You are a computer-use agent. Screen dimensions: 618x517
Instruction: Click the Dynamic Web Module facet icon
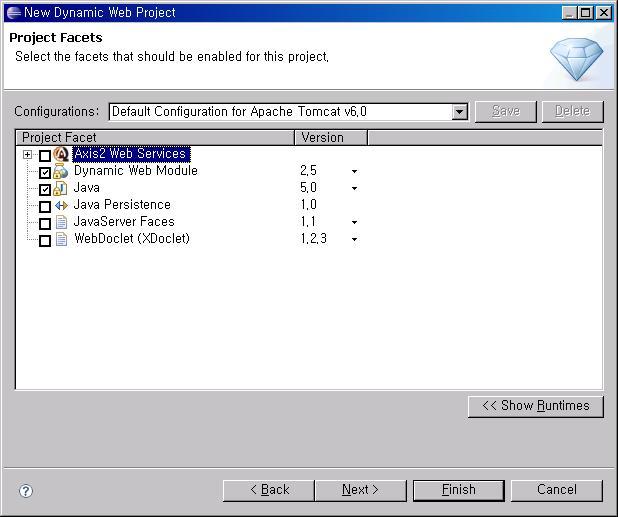60,171
